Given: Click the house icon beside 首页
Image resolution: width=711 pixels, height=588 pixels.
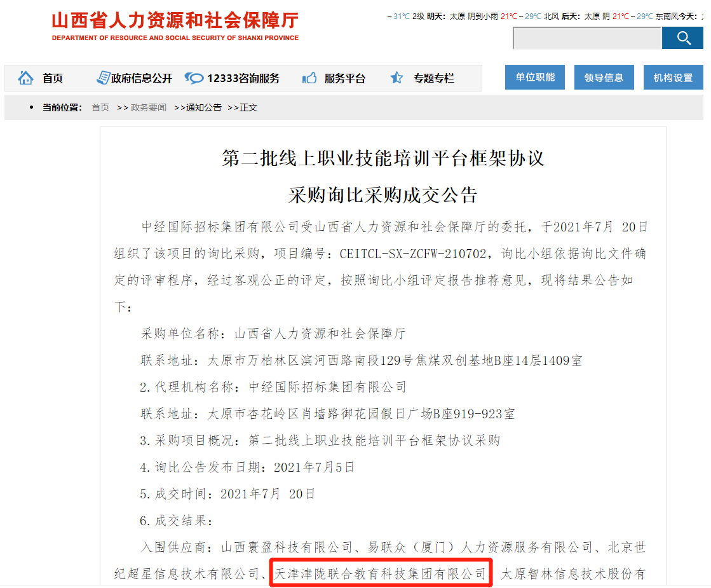Looking at the screenshot, I should tap(25, 78).
